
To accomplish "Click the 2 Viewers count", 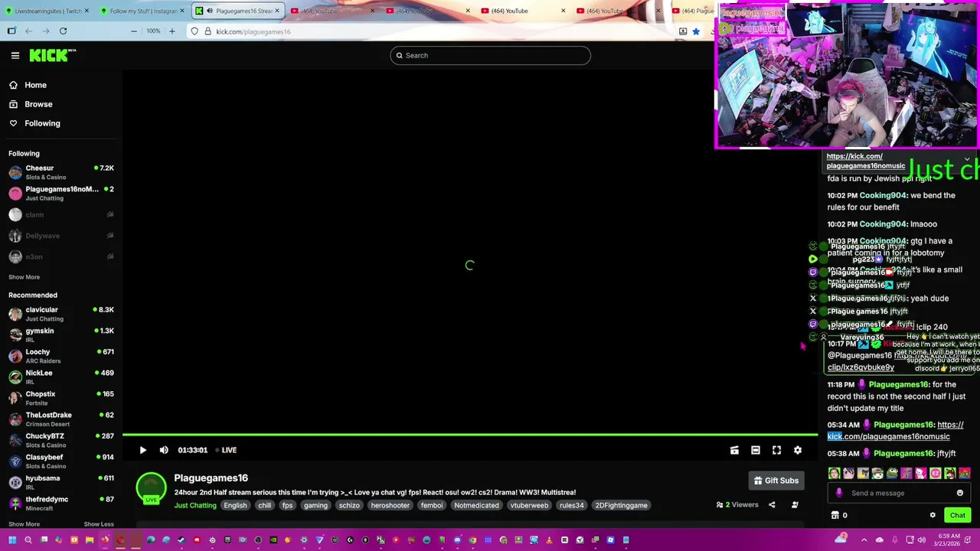I will coord(737,505).
